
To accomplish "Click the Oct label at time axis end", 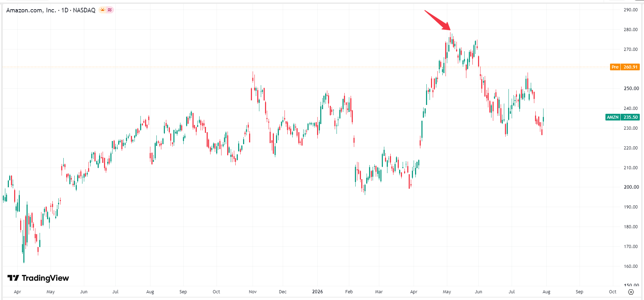I will [613, 292].
